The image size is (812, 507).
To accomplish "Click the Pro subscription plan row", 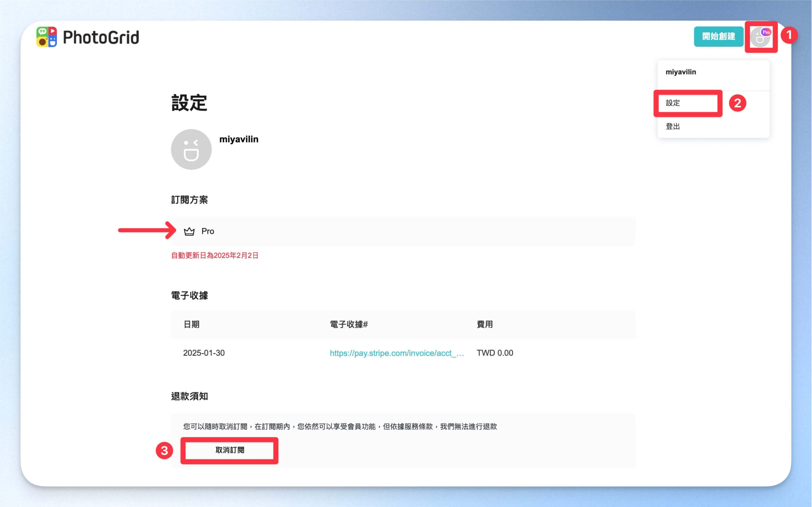I will [403, 231].
